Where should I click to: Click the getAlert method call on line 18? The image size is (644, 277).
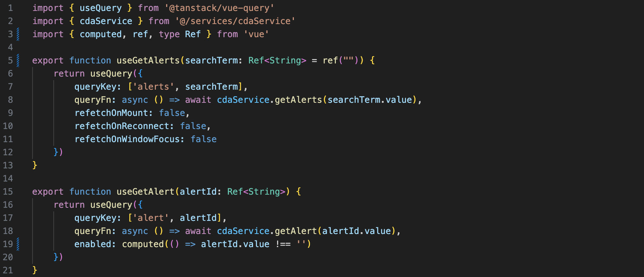(x=295, y=231)
